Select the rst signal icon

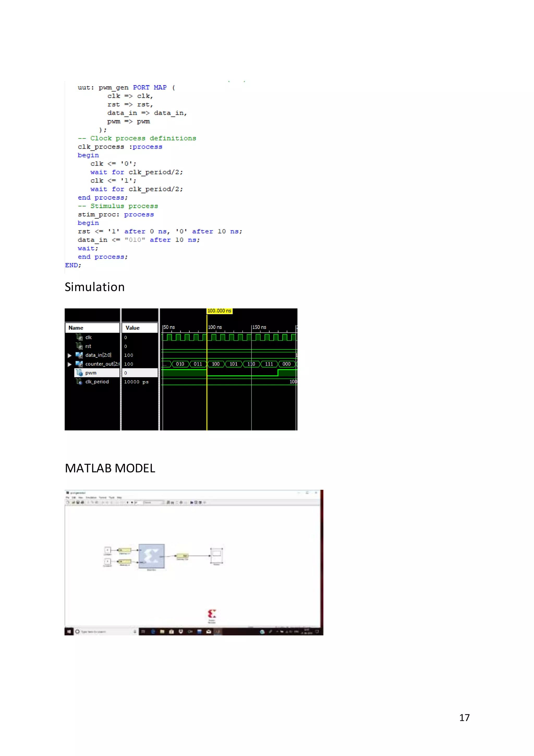79,346
